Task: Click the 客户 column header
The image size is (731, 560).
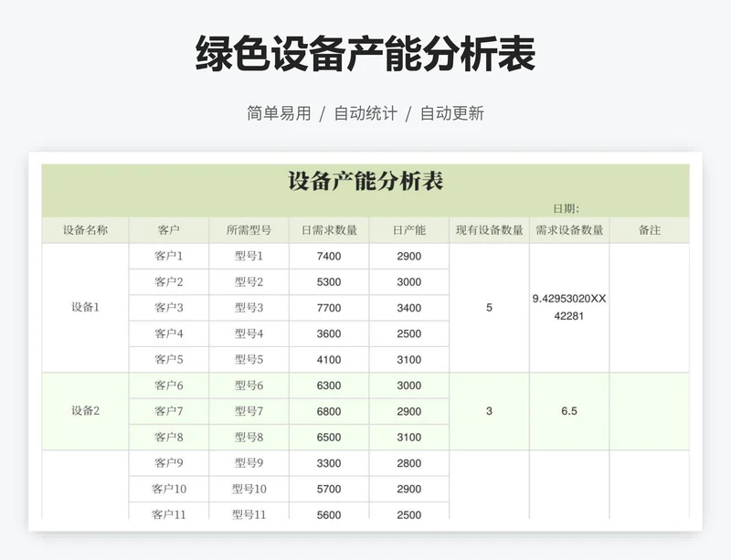Action: 169,230
